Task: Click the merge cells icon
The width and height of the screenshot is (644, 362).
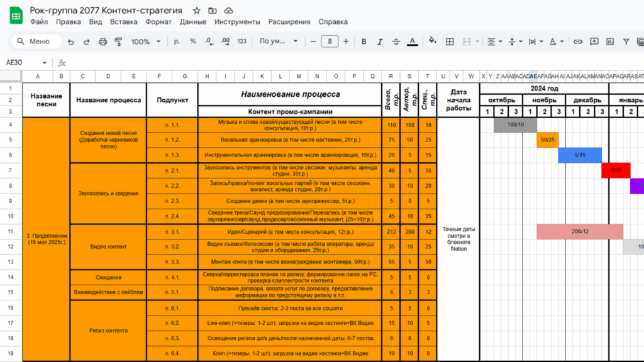Action: click(467, 41)
